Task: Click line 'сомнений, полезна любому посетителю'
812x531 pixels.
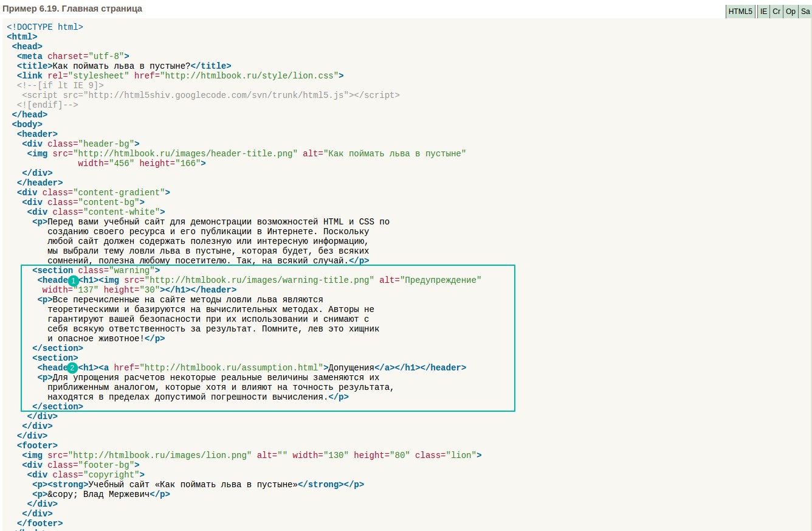Action: pos(208,260)
